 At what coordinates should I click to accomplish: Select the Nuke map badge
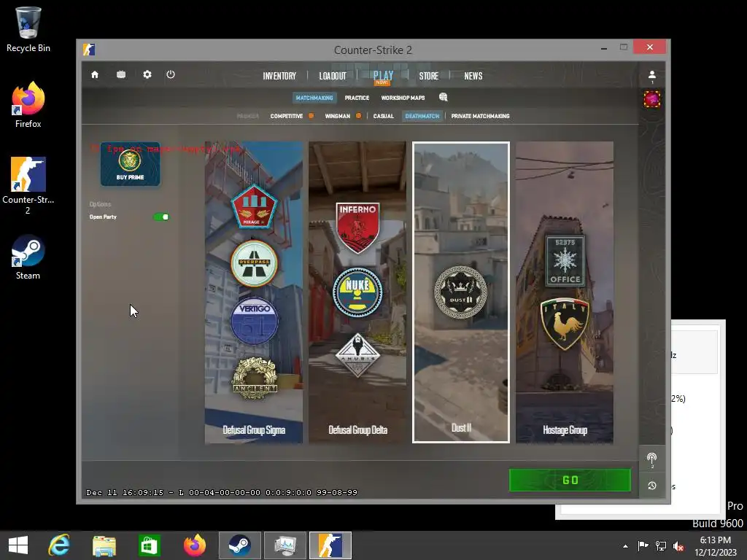[357, 292]
